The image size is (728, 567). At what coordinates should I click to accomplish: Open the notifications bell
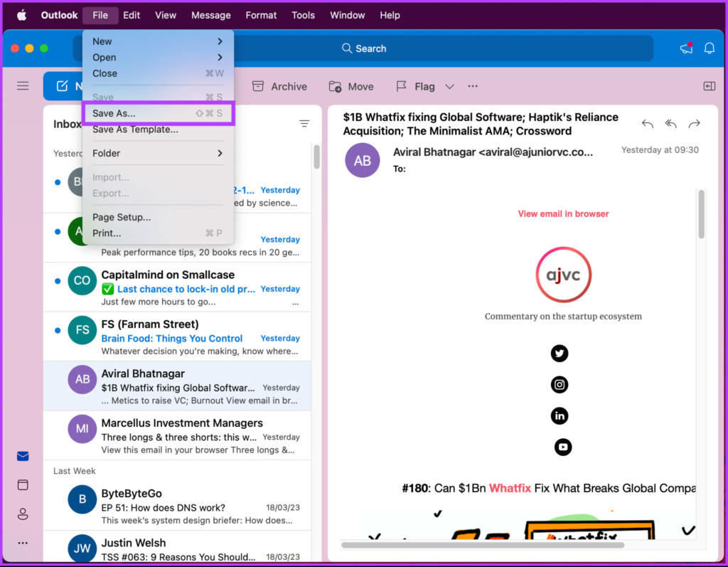(710, 48)
